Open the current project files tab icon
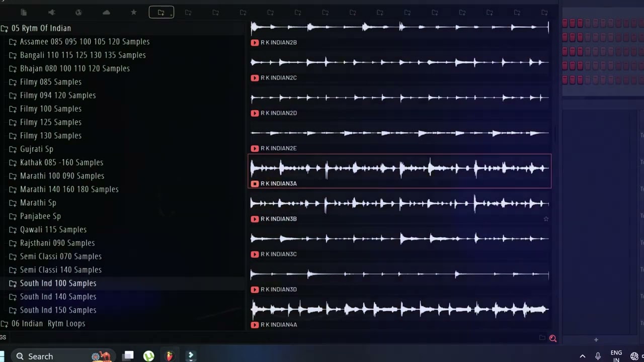Image resolution: width=644 pixels, height=362 pixels. (x=24, y=12)
